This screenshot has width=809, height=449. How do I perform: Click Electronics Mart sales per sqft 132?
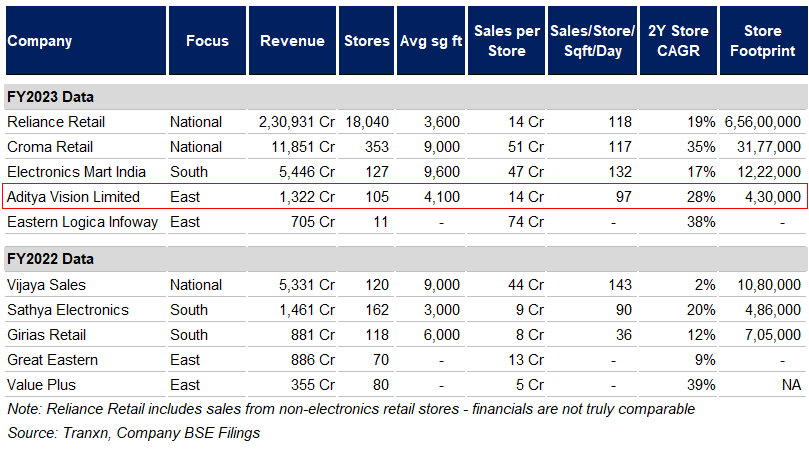pos(620,172)
